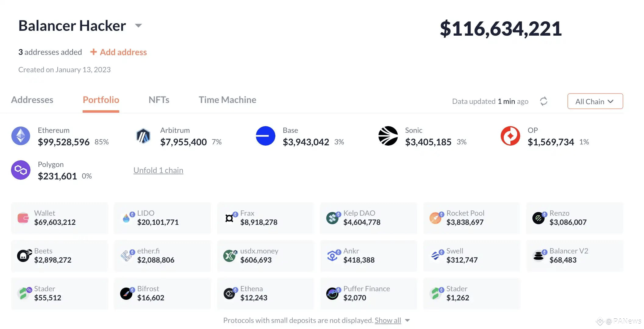Viewport: 644px width, 329px height.
Task: Click the Show all protocols link
Action: coord(388,320)
